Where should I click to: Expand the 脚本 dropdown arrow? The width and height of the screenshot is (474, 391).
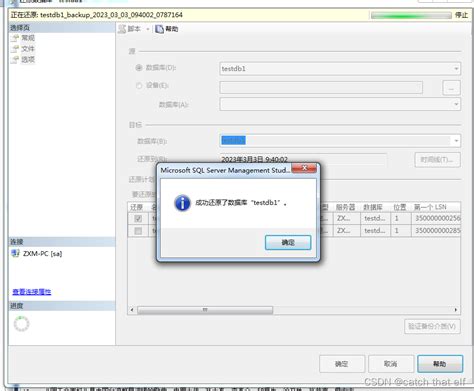pos(148,29)
